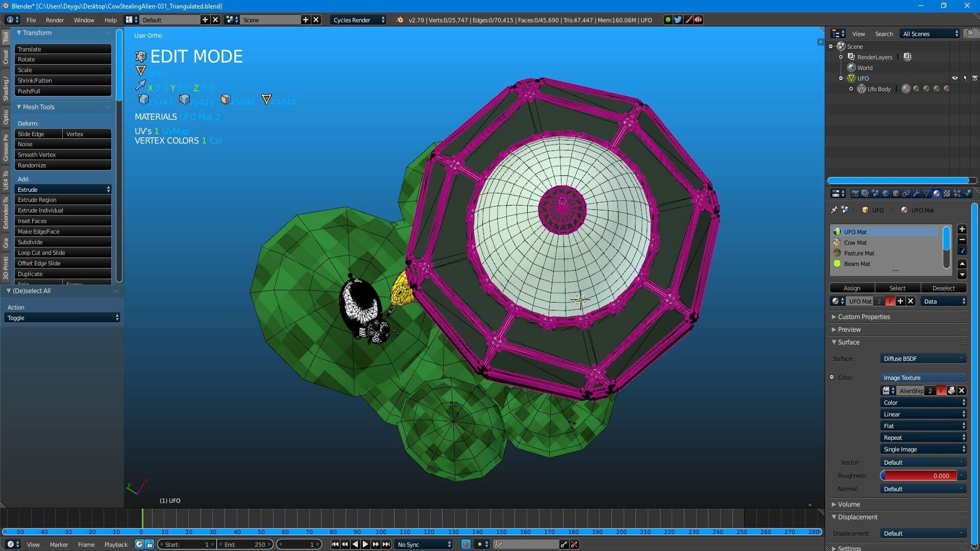Open the Render properties camera tab
980x551 pixels.
coord(855,193)
